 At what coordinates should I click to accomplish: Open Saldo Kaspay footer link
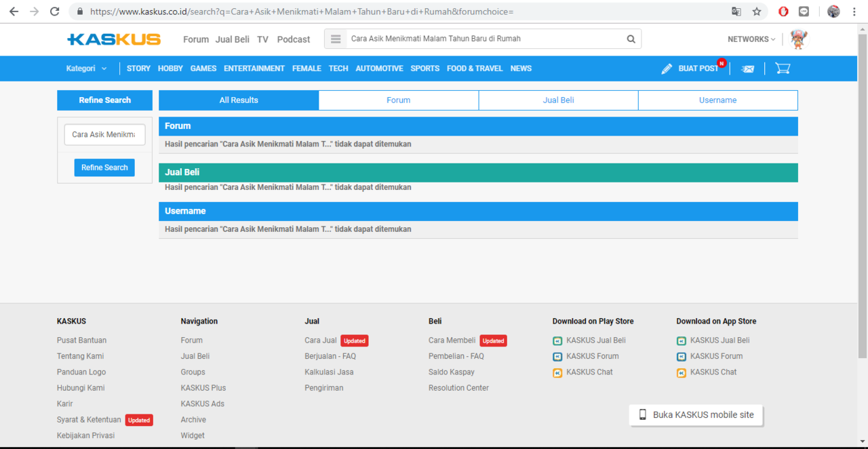pos(452,372)
